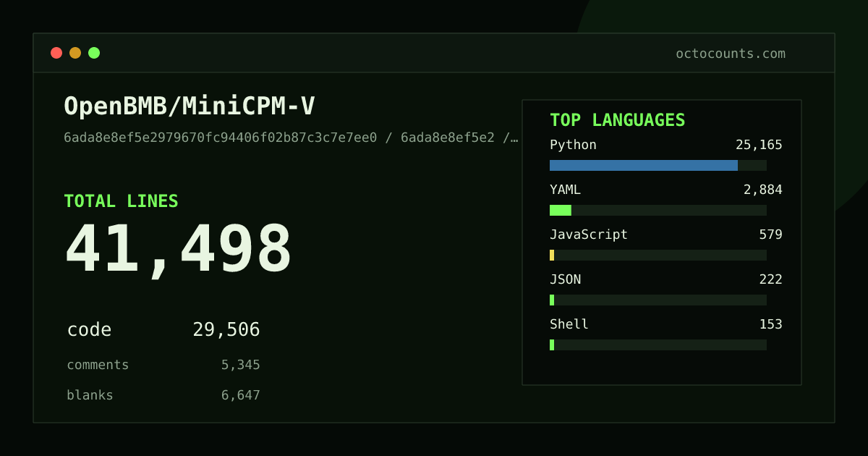This screenshot has height=456, width=868.
Task: Click the green window dot
Action: pos(94,53)
